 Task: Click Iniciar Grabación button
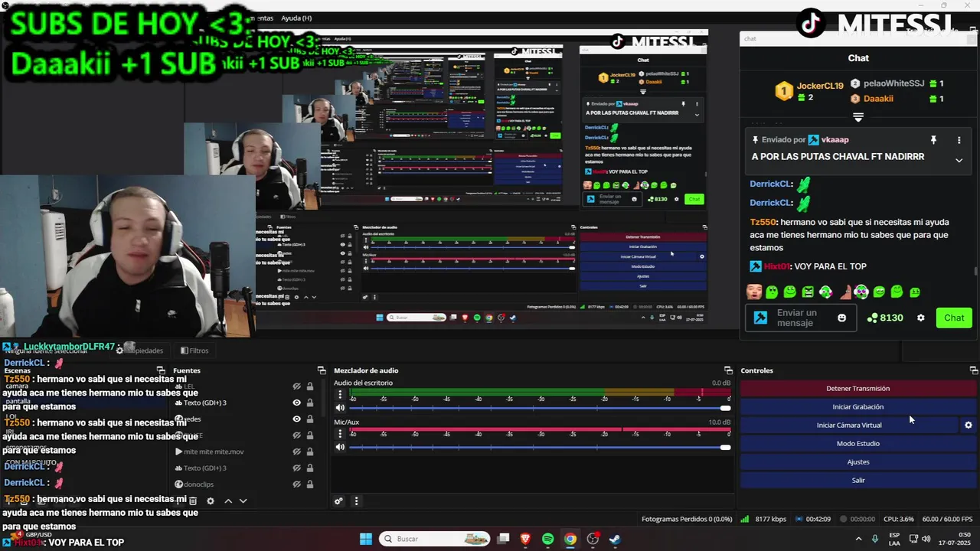(x=857, y=406)
